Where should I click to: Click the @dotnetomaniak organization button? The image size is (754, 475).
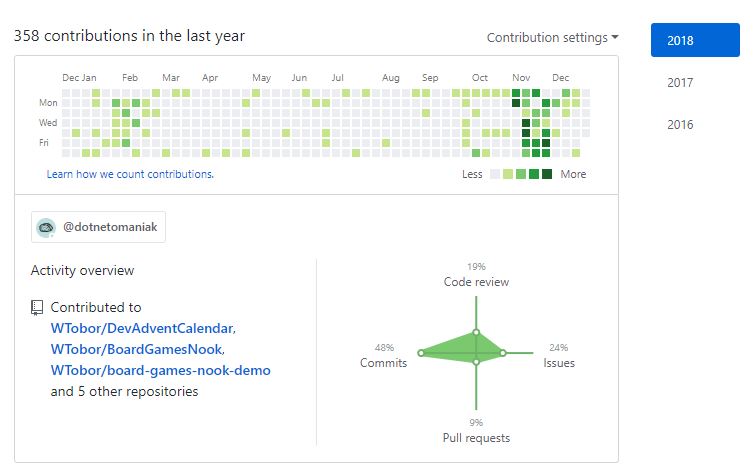[x=99, y=228]
